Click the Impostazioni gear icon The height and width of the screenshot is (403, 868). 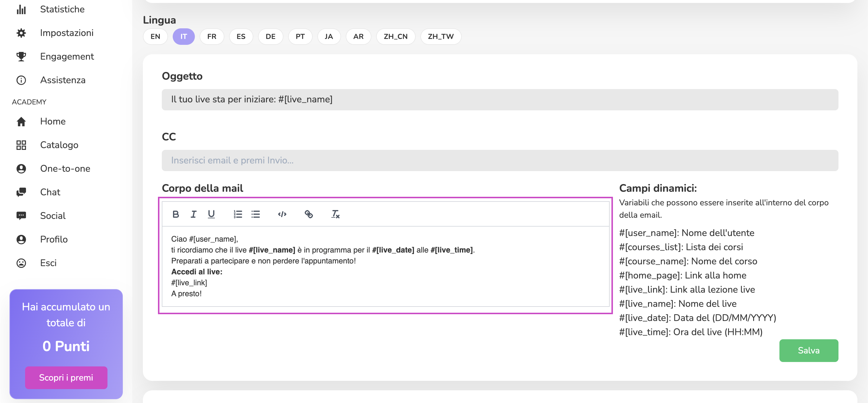(x=21, y=33)
